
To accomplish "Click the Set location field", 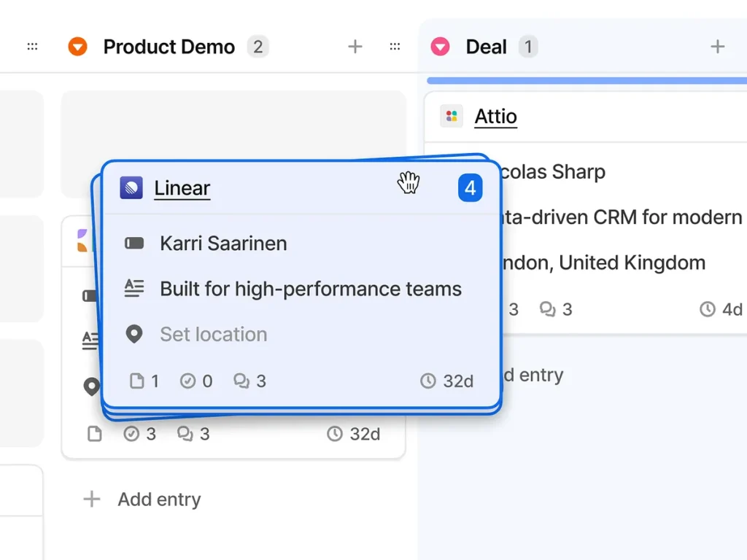I will (x=213, y=335).
